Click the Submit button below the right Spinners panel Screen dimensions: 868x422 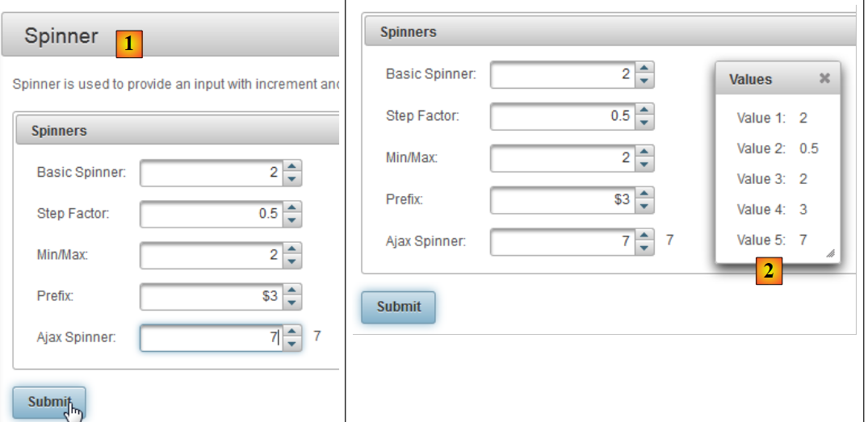point(399,307)
